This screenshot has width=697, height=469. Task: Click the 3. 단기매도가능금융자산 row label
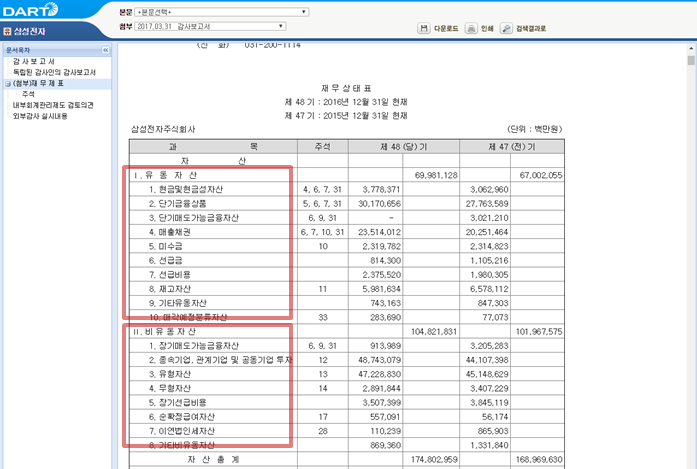tap(194, 218)
